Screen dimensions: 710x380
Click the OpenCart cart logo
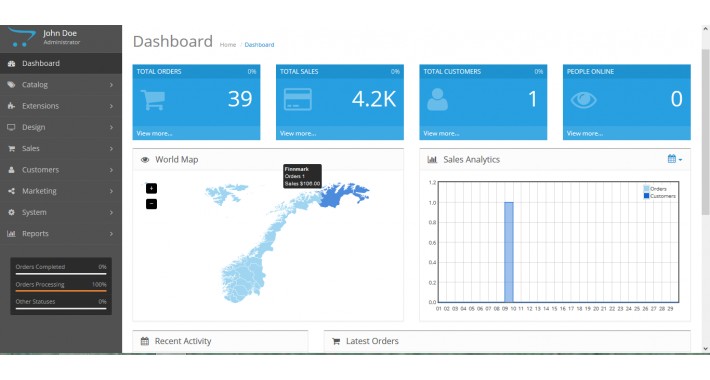click(x=22, y=37)
